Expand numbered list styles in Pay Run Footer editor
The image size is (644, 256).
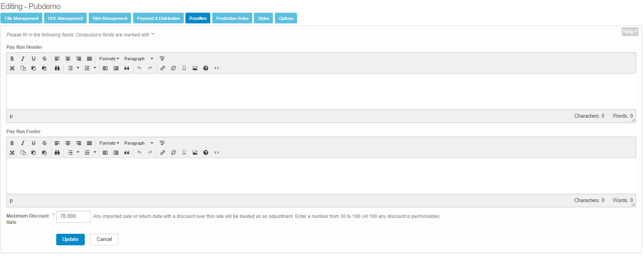tap(95, 153)
